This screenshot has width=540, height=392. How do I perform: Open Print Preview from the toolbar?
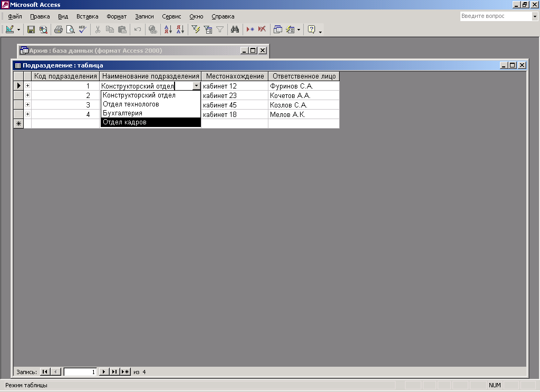tap(70, 30)
